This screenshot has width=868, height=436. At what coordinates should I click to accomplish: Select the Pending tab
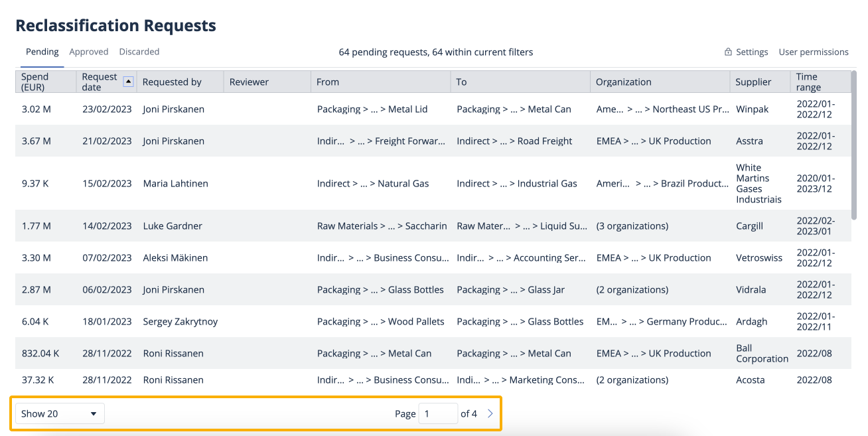coord(42,52)
